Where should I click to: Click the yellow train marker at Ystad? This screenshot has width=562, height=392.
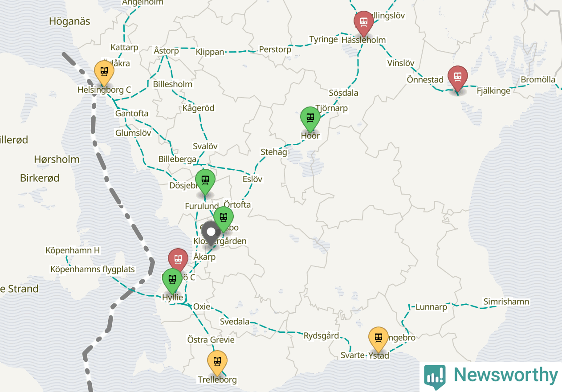pyautogui.click(x=378, y=339)
